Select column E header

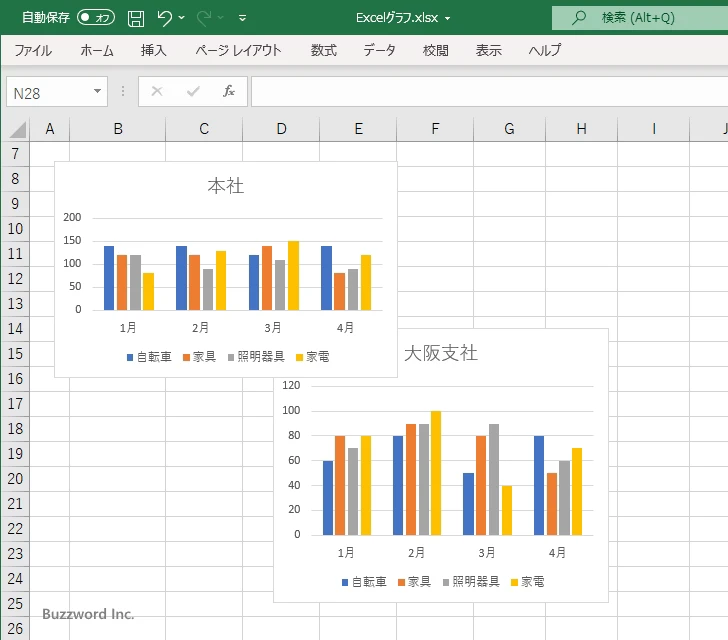coord(358,129)
